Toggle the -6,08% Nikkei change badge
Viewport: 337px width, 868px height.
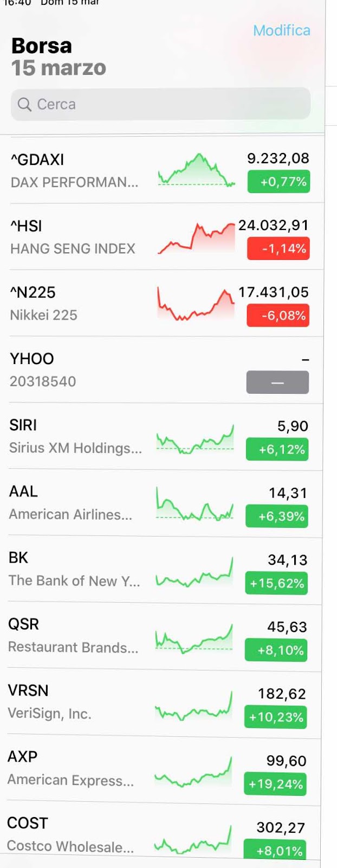click(278, 316)
